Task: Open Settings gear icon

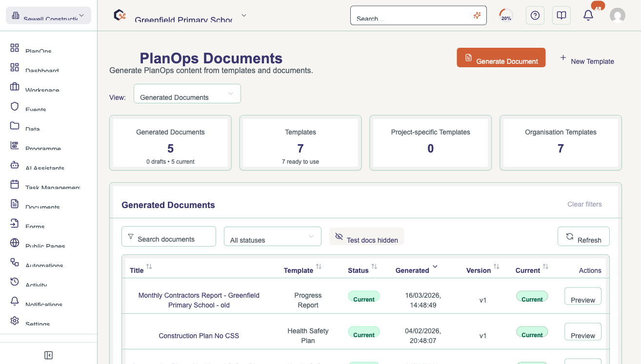Action: click(15, 321)
